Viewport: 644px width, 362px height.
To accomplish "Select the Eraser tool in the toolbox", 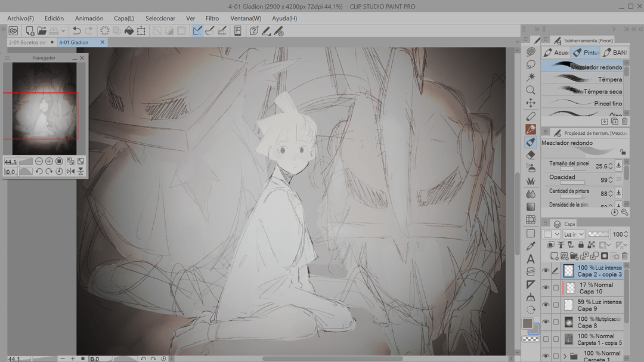I will 531,155.
